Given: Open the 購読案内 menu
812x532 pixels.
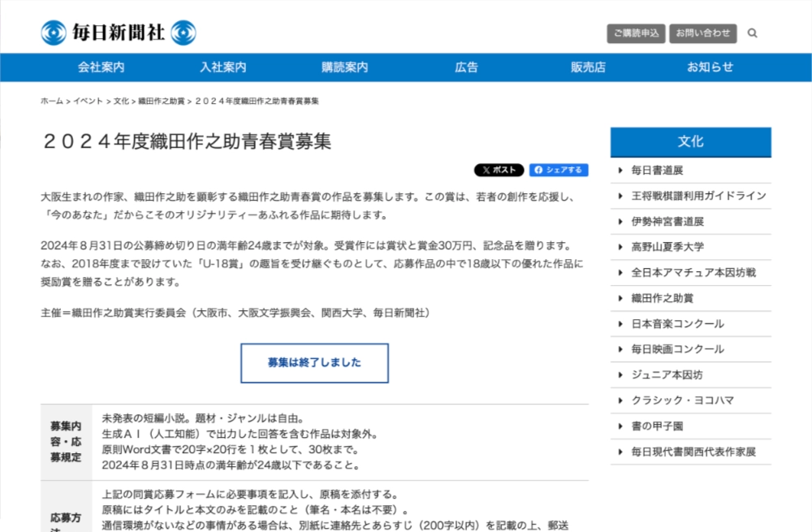Looking at the screenshot, I should [x=345, y=67].
